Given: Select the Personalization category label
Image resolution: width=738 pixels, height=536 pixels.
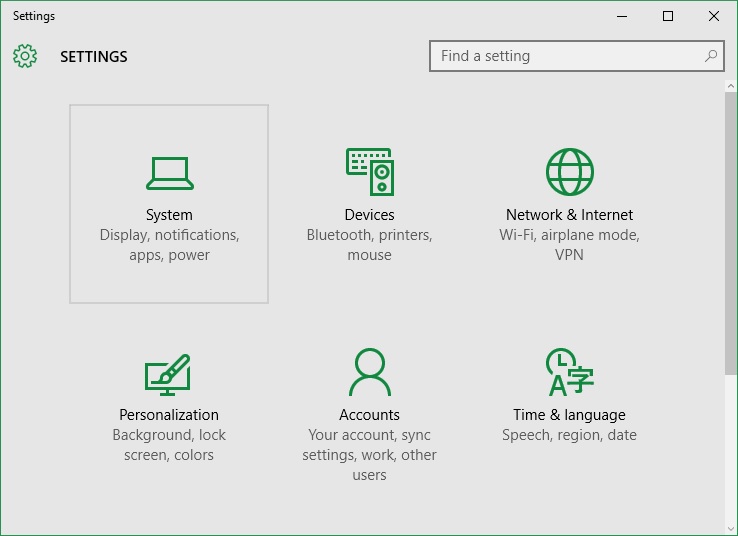Looking at the screenshot, I should [x=169, y=415].
